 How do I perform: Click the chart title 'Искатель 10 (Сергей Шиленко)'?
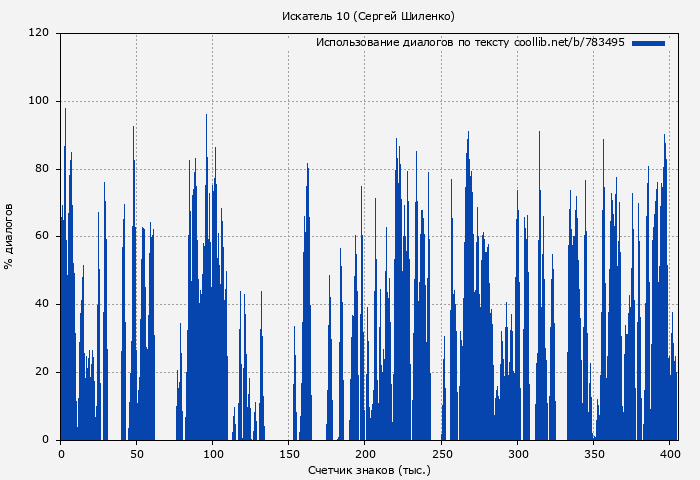click(368, 16)
